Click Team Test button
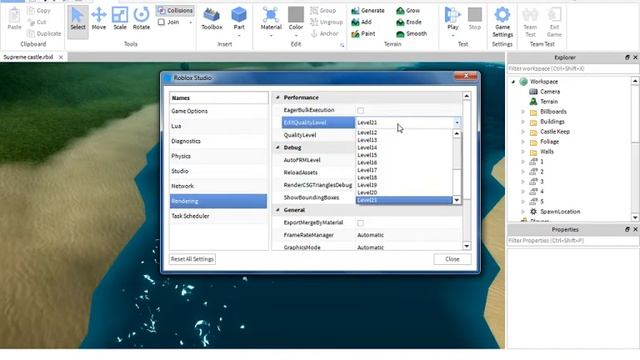This screenshot has width=640, height=360. pyautogui.click(x=530, y=22)
